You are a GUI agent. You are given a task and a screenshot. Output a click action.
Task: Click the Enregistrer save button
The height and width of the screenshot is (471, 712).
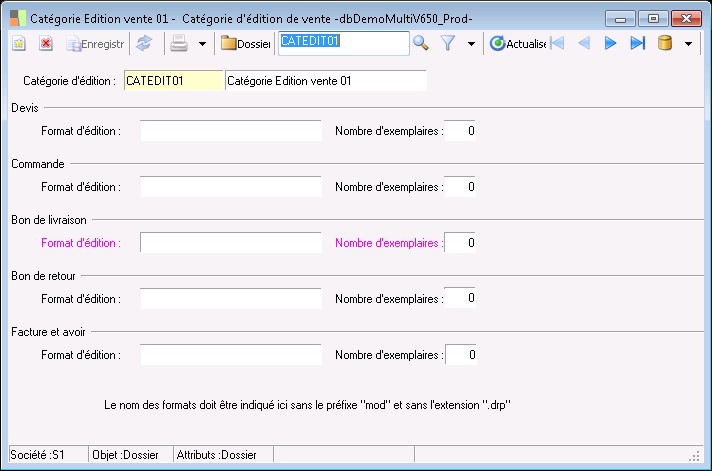[95, 44]
